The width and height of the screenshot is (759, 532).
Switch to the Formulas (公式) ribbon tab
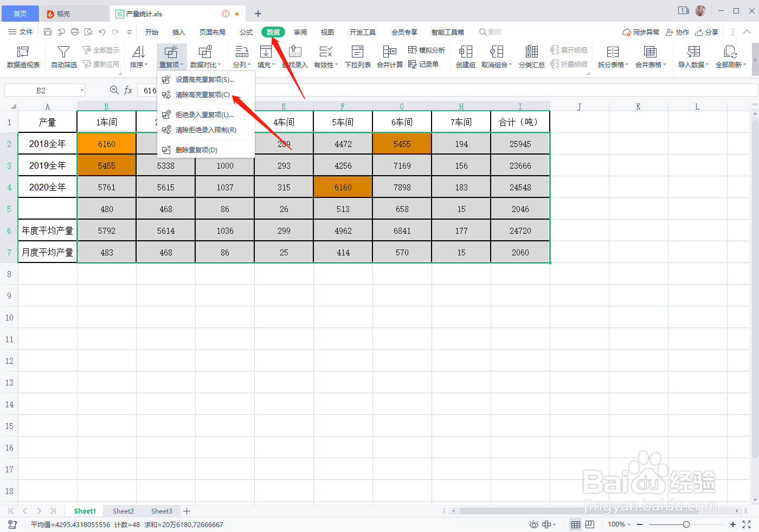tap(246, 32)
